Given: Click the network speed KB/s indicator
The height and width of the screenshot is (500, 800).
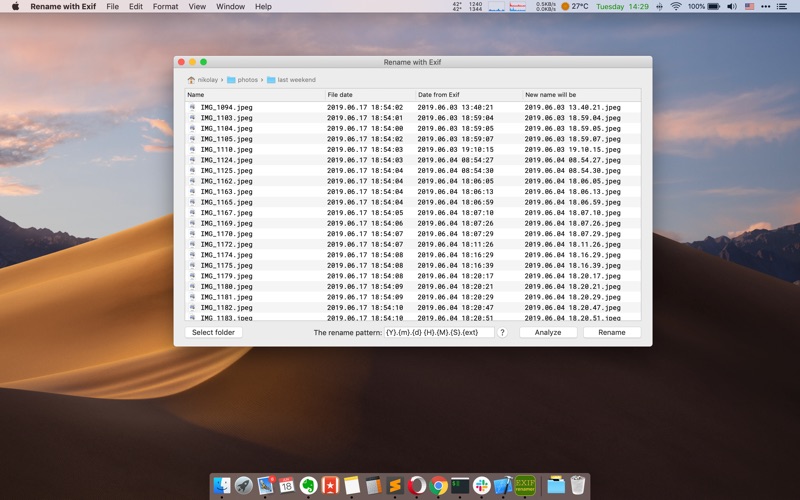Looking at the screenshot, I should point(545,7).
